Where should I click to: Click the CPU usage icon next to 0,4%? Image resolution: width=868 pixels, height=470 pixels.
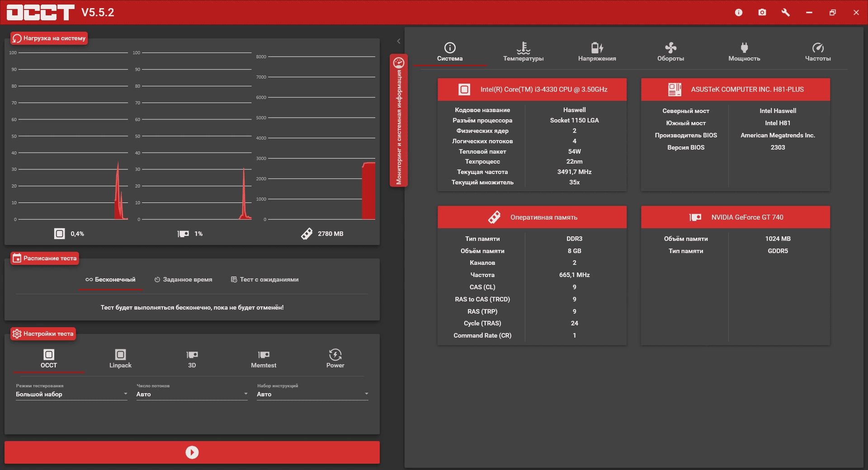60,234
